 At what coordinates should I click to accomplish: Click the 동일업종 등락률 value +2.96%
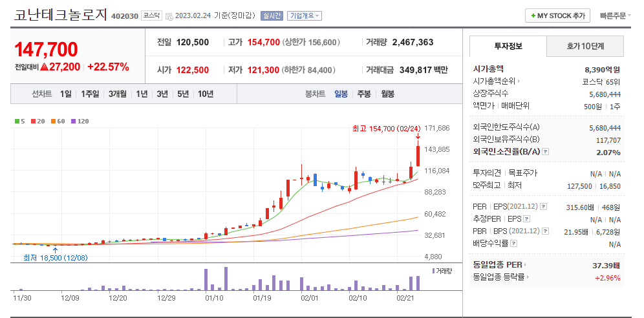pyautogui.click(x=608, y=278)
